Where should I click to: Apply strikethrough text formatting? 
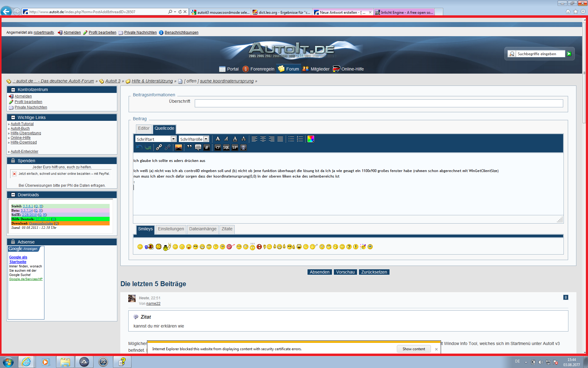[x=243, y=139]
